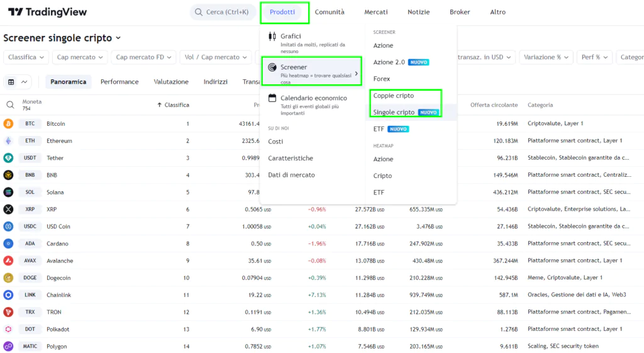Image resolution: width=644 pixels, height=353 pixels.
Task: Open the Singole cripto screener
Action: tap(406, 112)
